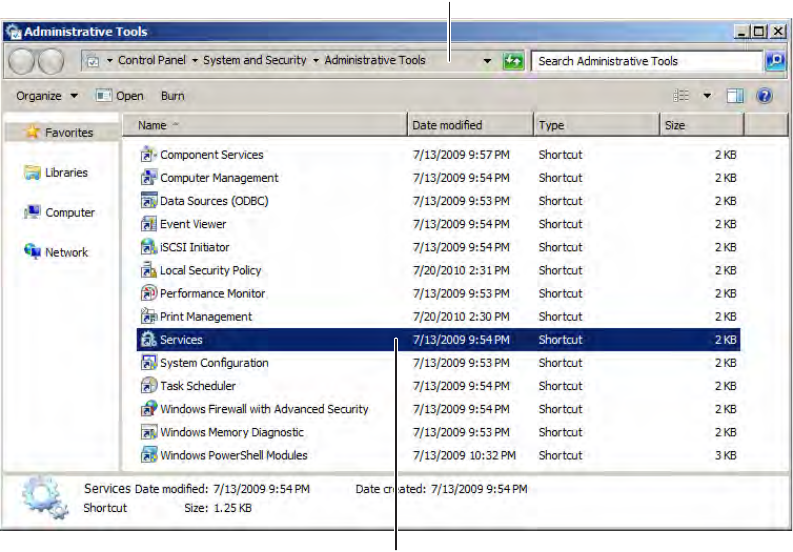
Task: Click the Windows Firewall with Advanced Security icon
Action: 149,409
